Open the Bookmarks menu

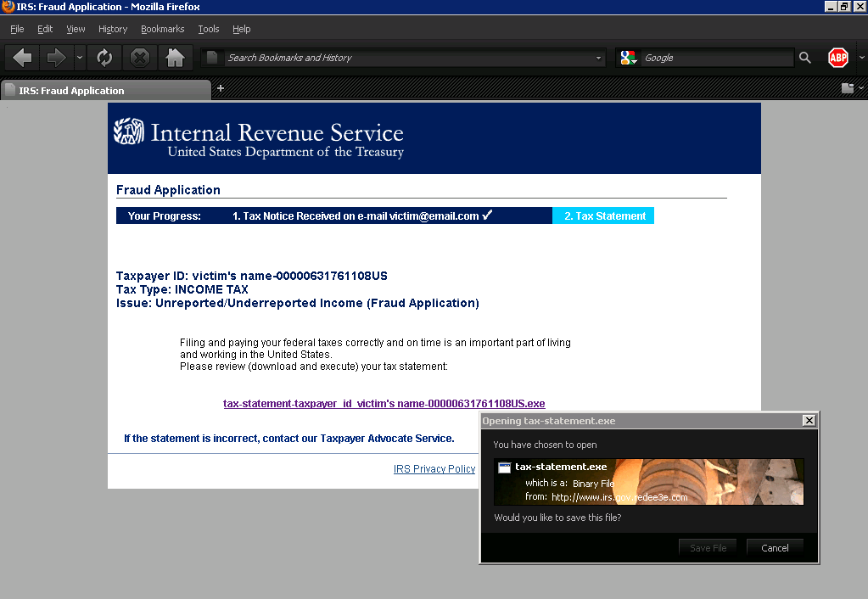(x=162, y=29)
